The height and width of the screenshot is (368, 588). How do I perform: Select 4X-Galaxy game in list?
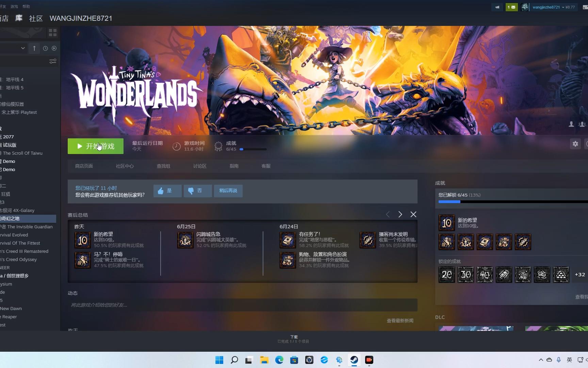[x=18, y=211]
